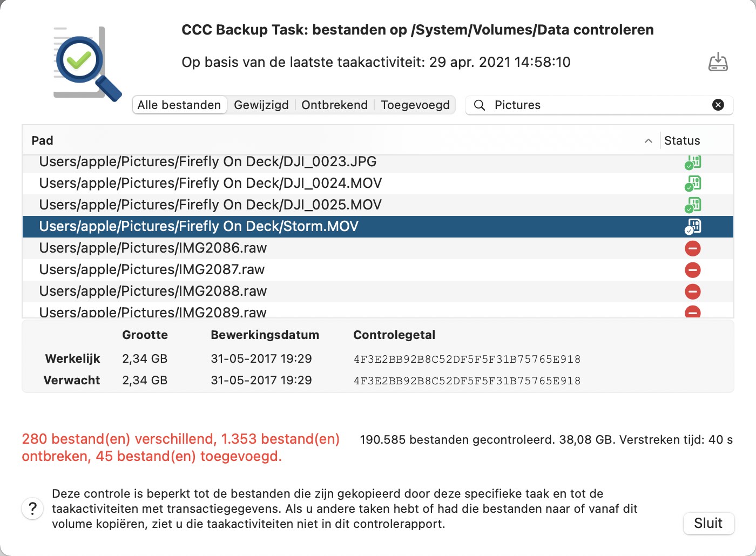This screenshot has height=556, width=756.
Task: Click into the Pictures search field
Action: click(599, 105)
